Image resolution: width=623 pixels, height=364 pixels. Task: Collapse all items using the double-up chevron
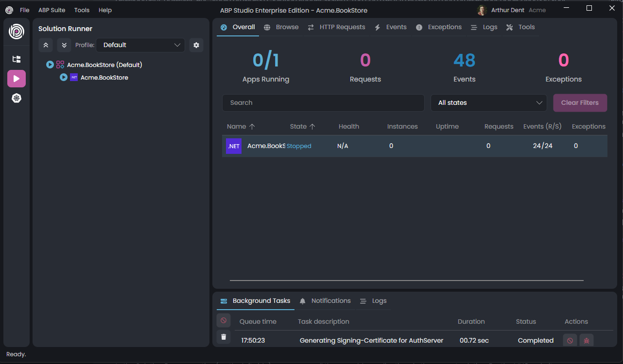pos(46,45)
